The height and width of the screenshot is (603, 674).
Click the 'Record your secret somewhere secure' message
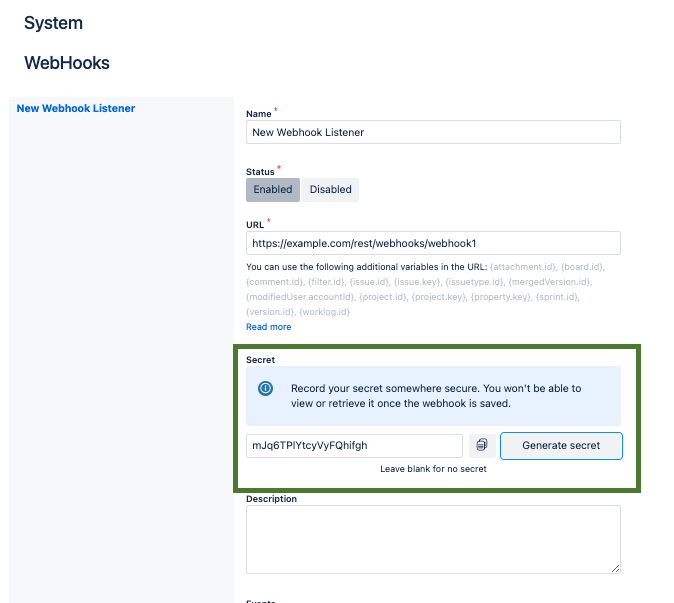pyautogui.click(x=436, y=396)
